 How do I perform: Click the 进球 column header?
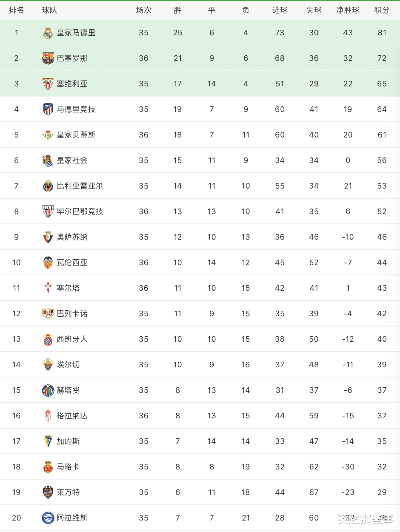(280, 10)
